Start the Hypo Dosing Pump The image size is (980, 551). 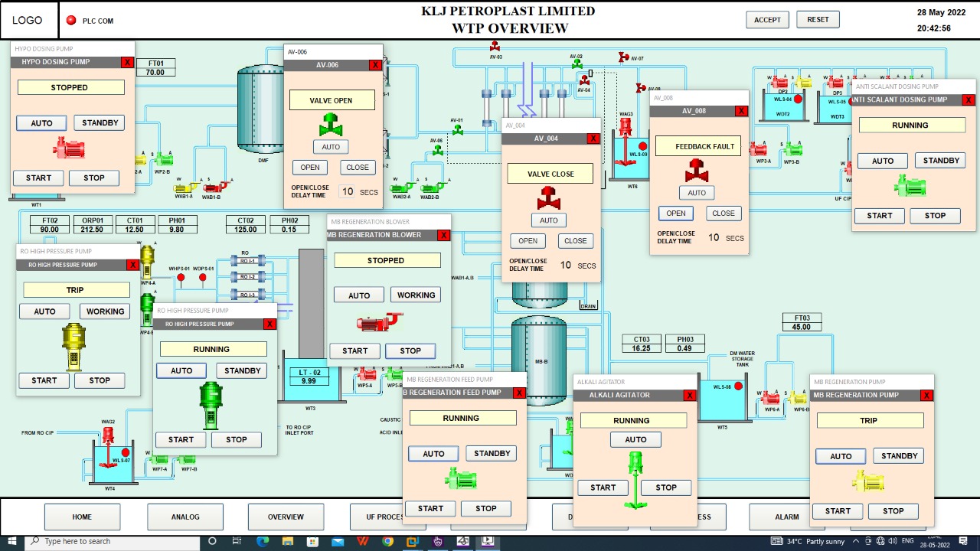click(x=38, y=178)
